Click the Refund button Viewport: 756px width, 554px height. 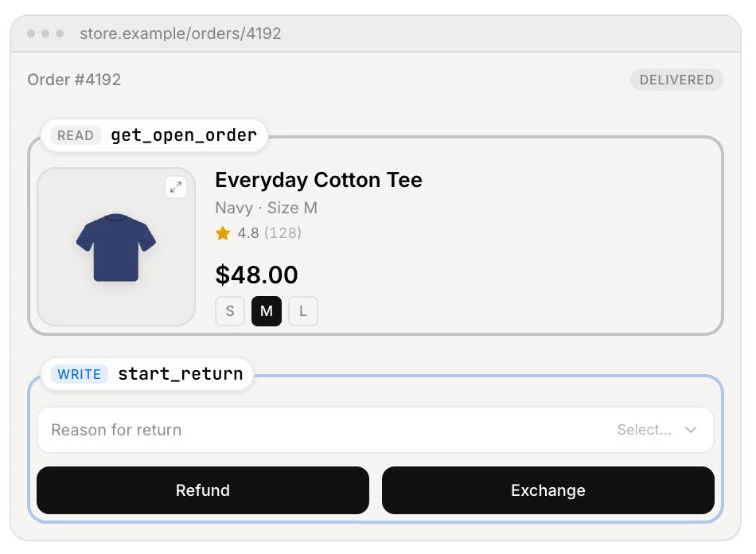203,490
